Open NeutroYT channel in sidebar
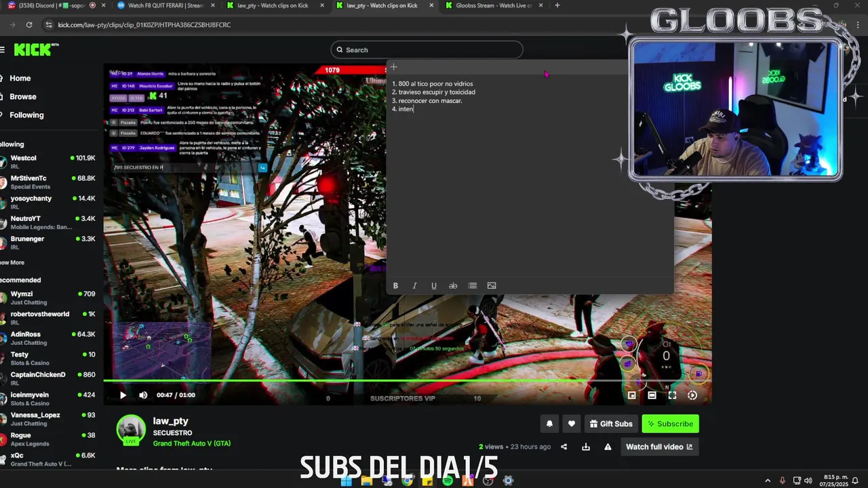 coord(49,223)
